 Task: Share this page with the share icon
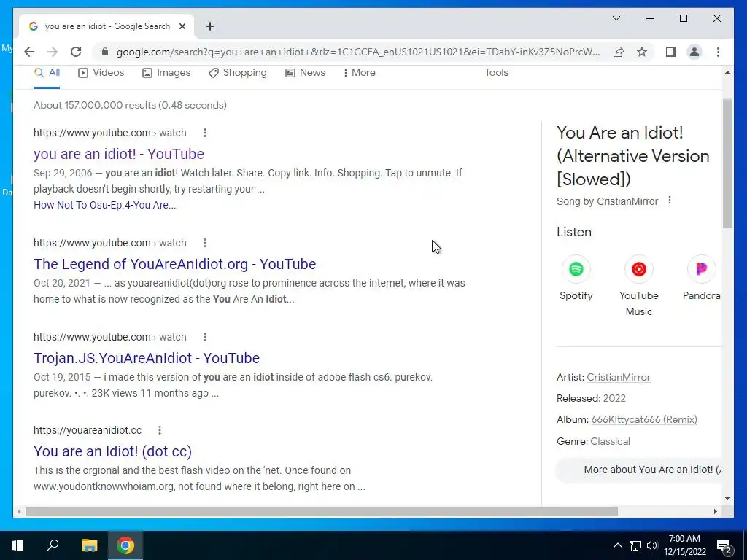619,52
